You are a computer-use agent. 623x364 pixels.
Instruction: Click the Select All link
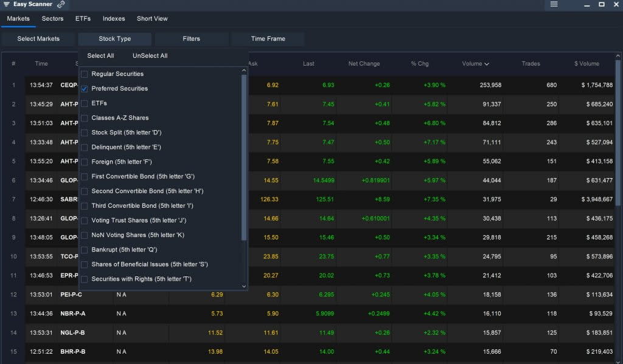[100, 55]
